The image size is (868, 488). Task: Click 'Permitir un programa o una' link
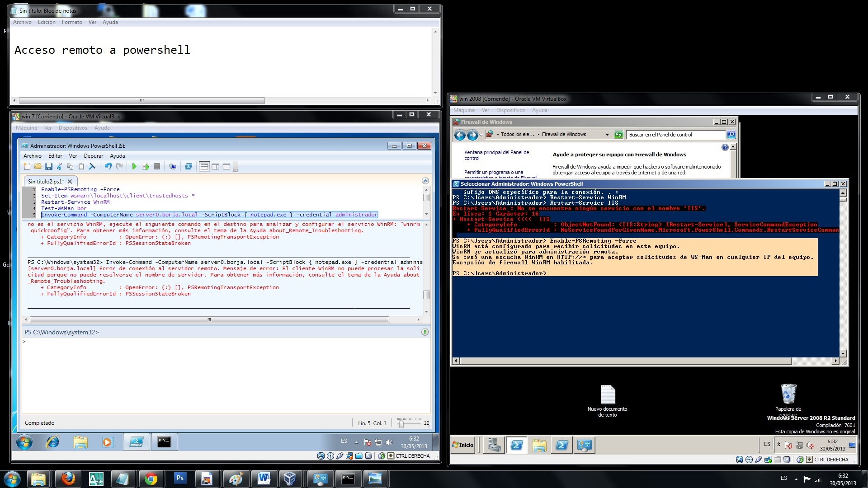pos(493,172)
